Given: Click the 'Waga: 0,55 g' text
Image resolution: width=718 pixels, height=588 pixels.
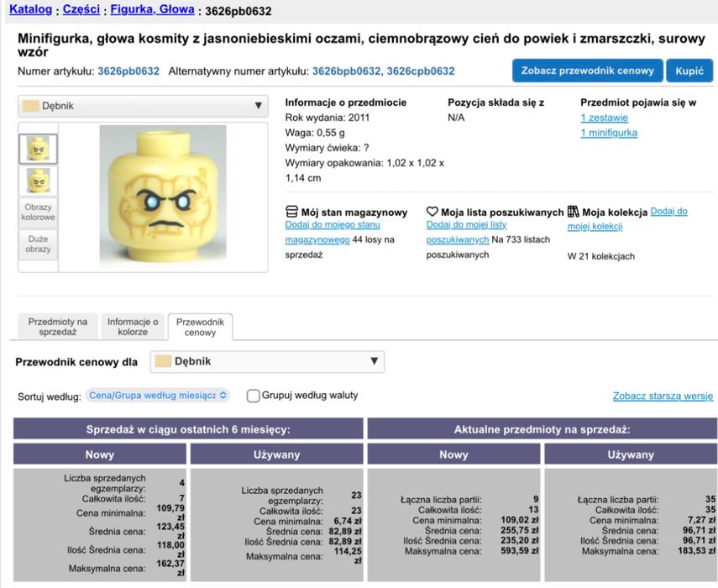Looking at the screenshot, I should tap(315, 133).
